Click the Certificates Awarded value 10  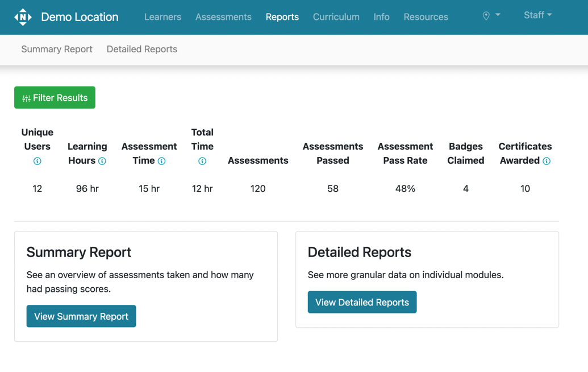pyautogui.click(x=525, y=188)
